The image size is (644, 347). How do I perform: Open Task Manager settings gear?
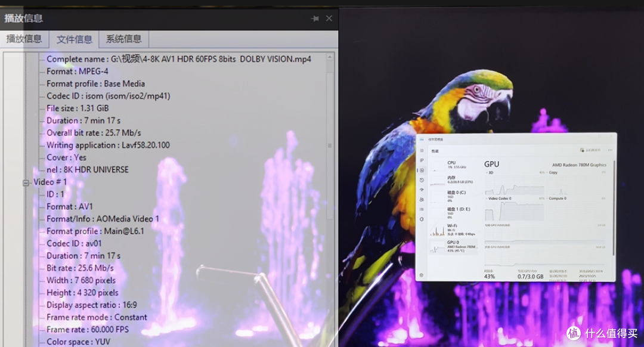click(x=422, y=275)
